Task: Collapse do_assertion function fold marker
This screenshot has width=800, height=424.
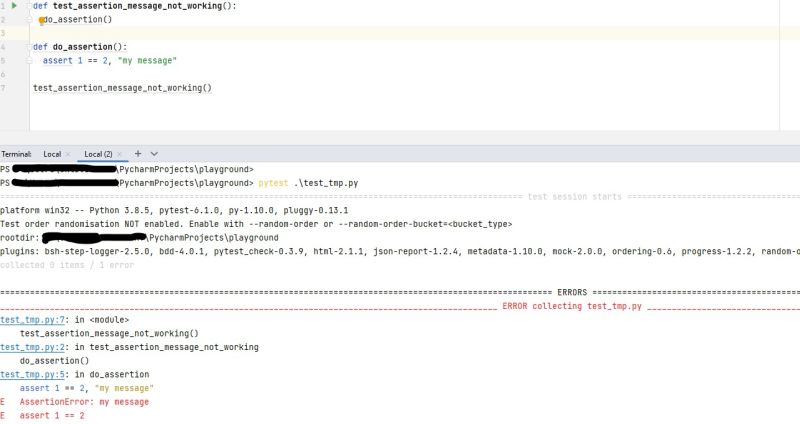Action: coord(29,47)
